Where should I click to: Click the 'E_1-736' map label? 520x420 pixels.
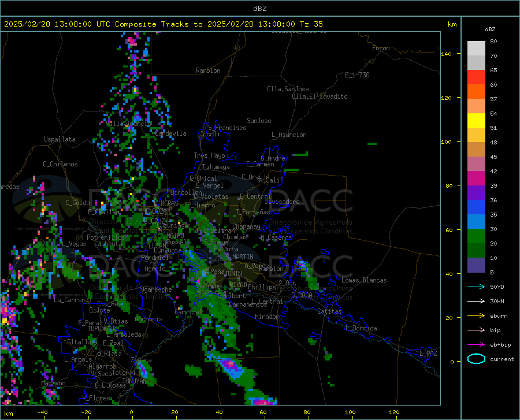[x=357, y=75]
